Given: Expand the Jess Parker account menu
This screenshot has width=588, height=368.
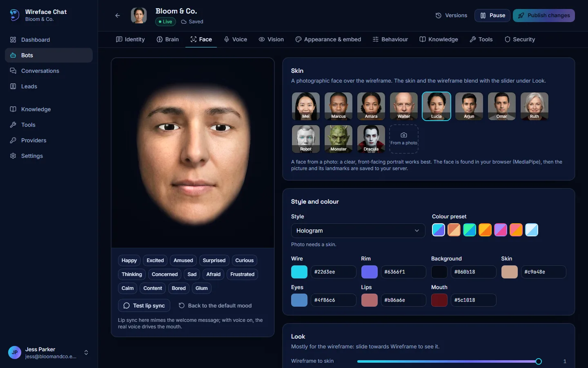Looking at the screenshot, I should pos(49,352).
